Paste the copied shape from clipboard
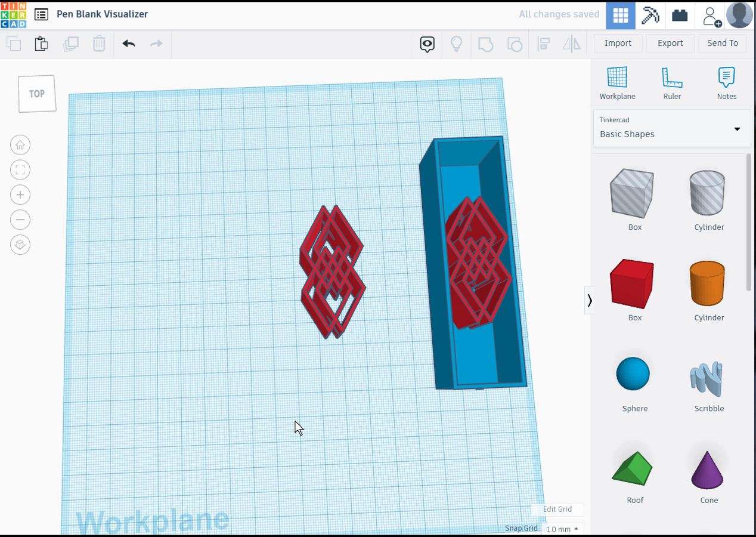The image size is (756, 537). coord(41,44)
